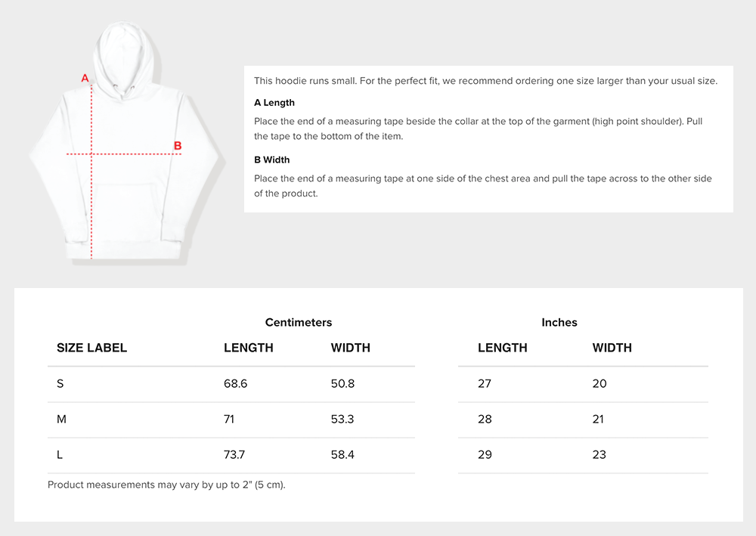This screenshot has height=536, width=756.
Task: Select the S size row label
Action: click(60, 384)
